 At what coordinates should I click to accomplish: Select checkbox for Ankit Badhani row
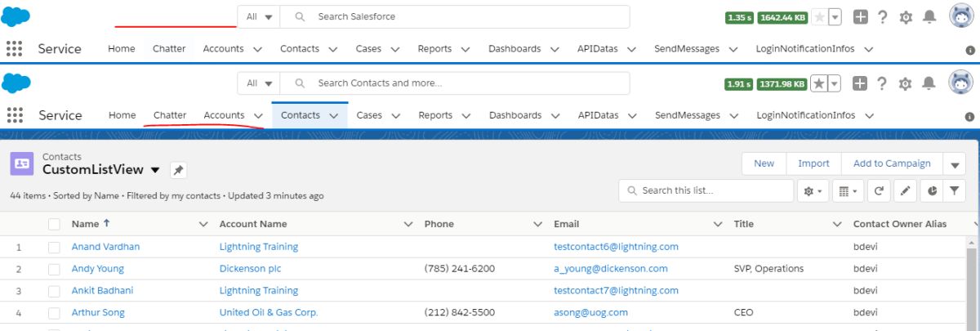[54, 291]
